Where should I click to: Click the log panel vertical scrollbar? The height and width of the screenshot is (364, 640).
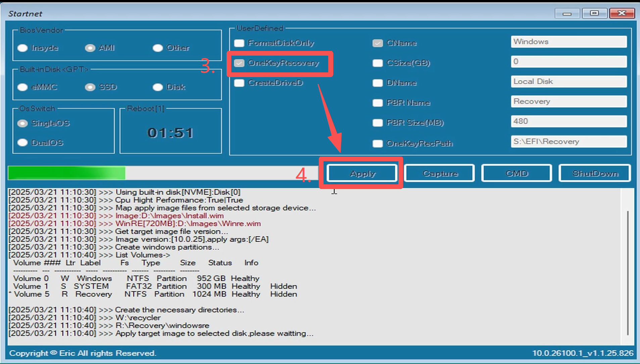pyautogui.click(x=628, y=273)
